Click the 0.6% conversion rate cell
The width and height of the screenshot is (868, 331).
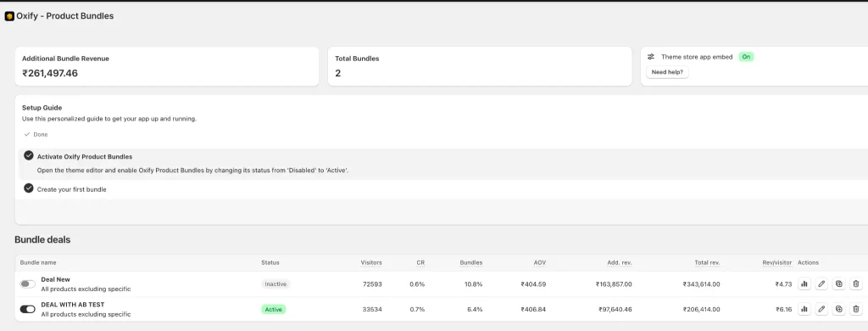tap(417, 283)
